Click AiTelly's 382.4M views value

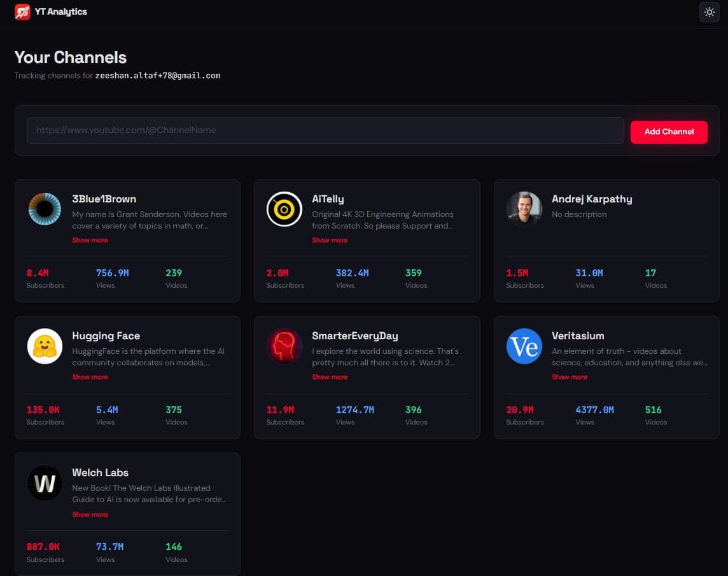353,273
